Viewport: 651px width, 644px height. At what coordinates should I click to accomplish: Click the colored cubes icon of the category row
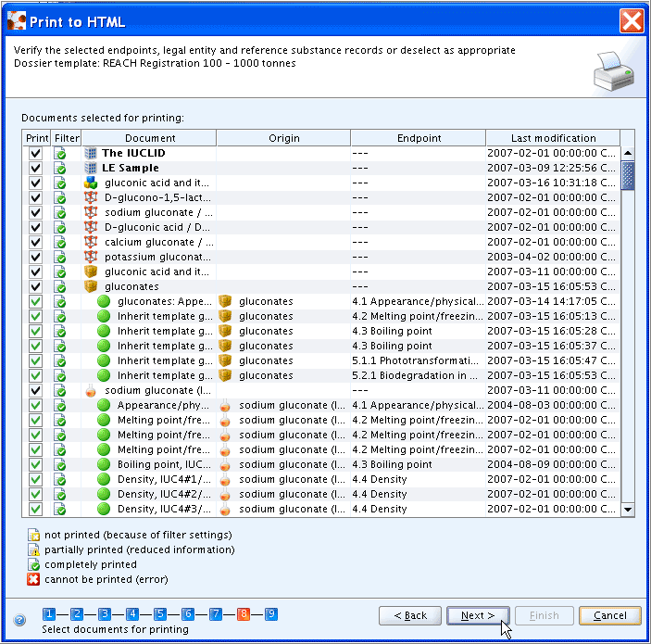(91, 183)
